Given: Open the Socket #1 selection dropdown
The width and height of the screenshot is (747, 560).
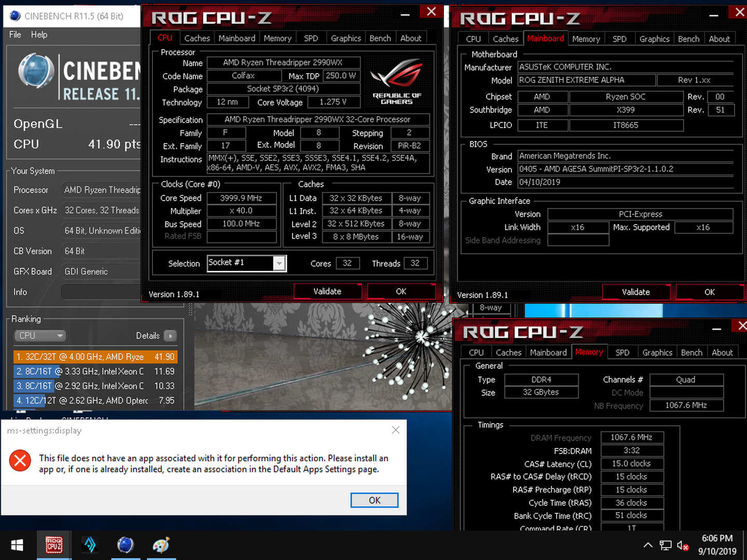Looking at the screenshot, I should click(280, 263).
